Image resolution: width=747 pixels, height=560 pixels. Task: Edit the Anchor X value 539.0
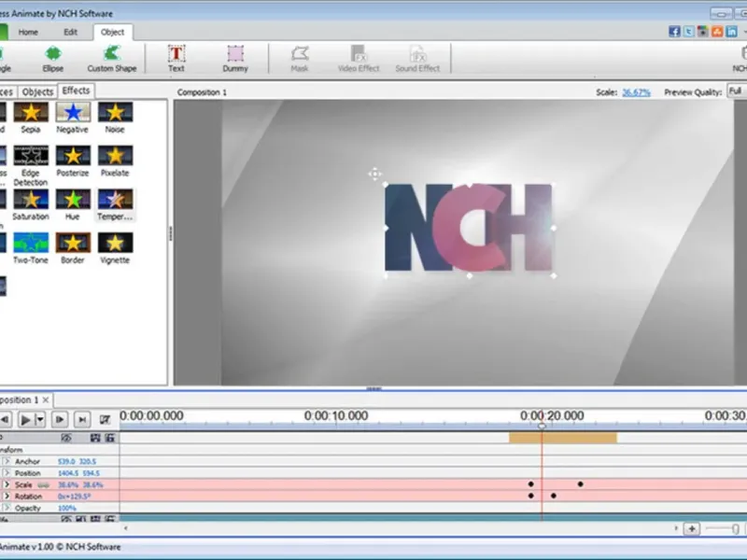tap(66, 461)
